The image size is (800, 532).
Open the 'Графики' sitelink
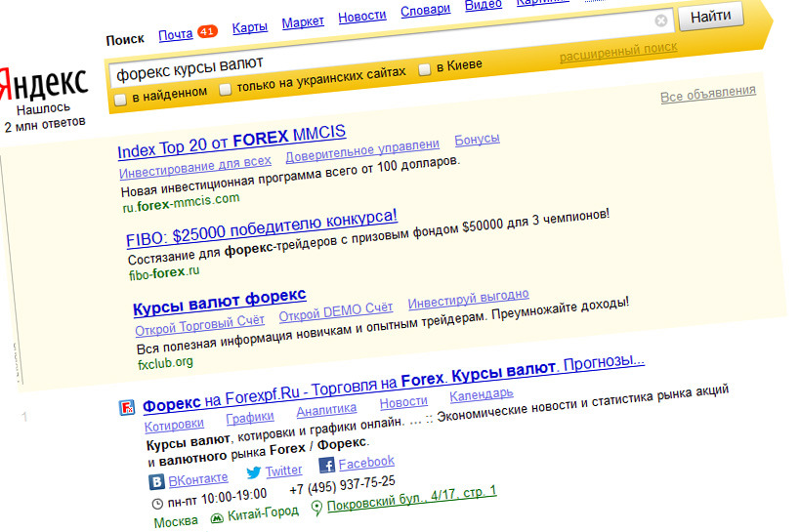(250, 418)
